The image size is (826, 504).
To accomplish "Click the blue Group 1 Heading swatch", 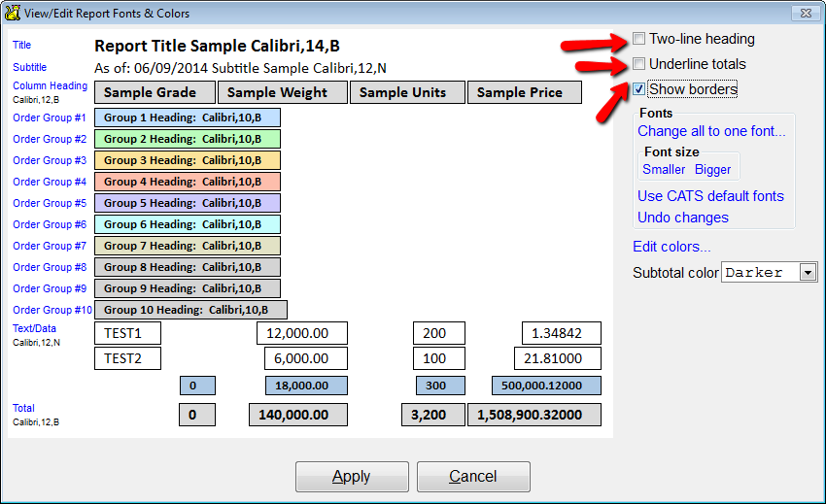I will click(x=188, y=118).
